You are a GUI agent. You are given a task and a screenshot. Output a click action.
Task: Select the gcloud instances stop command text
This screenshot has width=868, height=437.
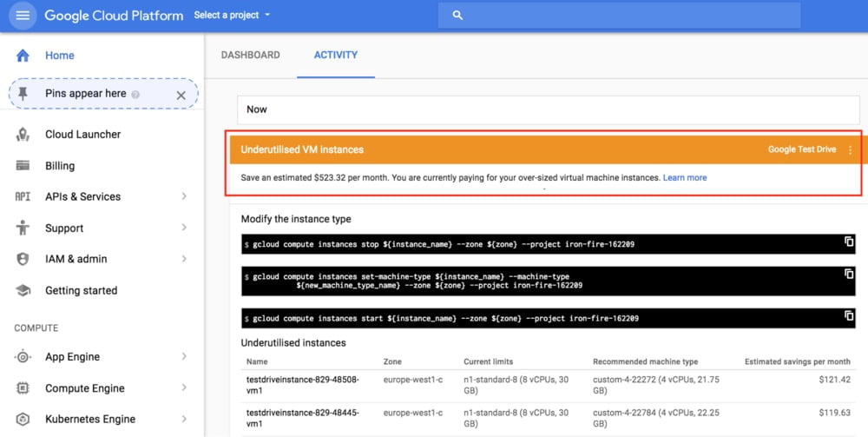(444, 244)
